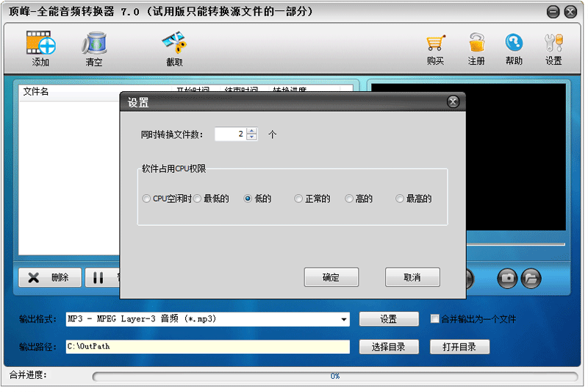
Task: Click the C:\OutPath output path field
Action: tap(208, 347)
